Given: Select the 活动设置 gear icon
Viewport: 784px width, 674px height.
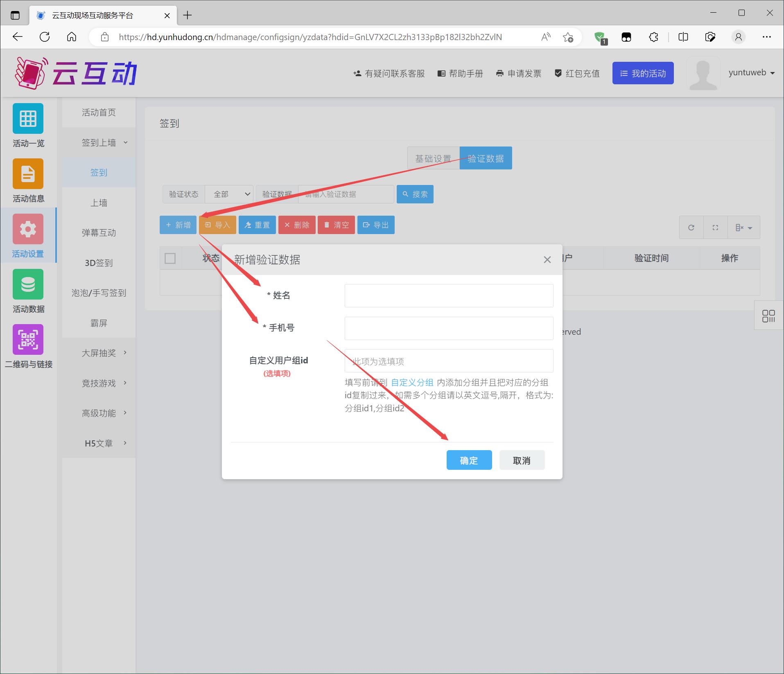Looking at the screenshot, I should [x=28, y=229].
